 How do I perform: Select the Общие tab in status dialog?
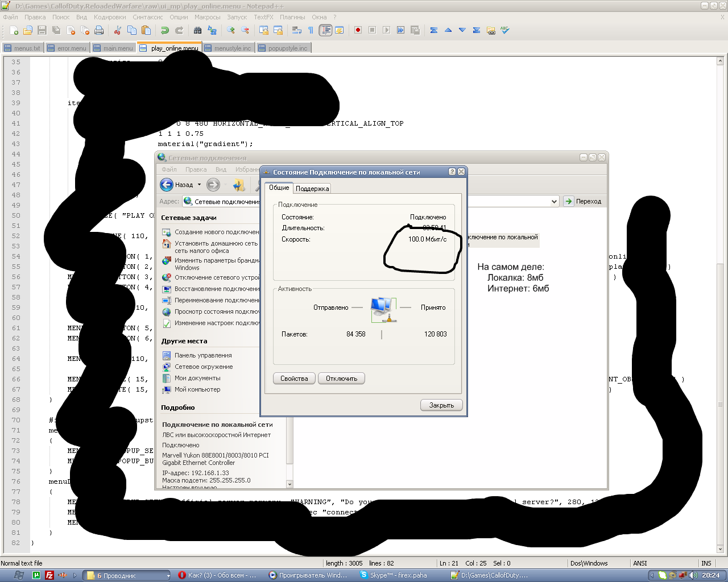click(x=279, y=188)
